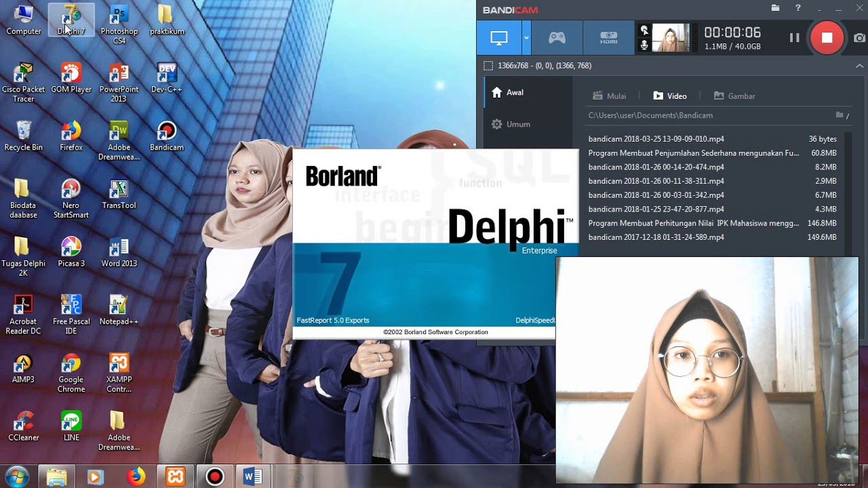This screenshot has width=868, height=488.
Task: Toggle microphone recording in Bandicam
Action: [x=644, y=45]
